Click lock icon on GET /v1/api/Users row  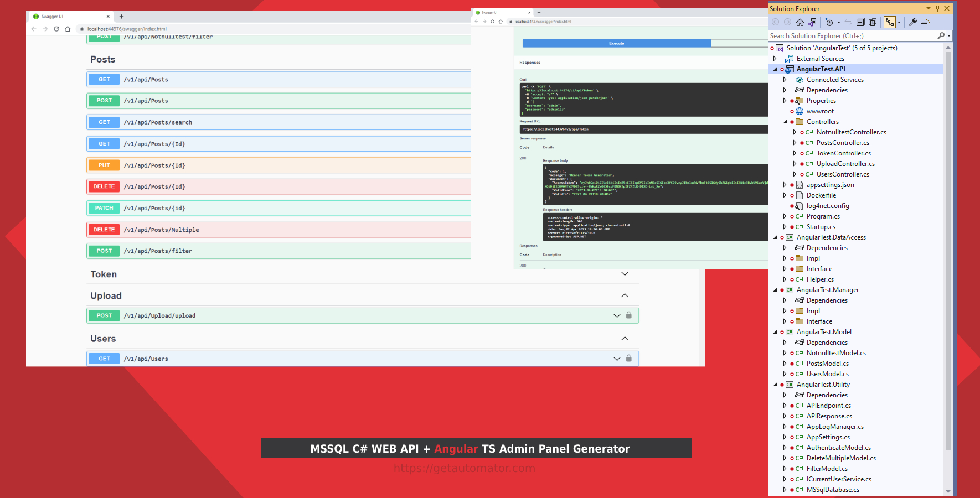coord(628,359)
